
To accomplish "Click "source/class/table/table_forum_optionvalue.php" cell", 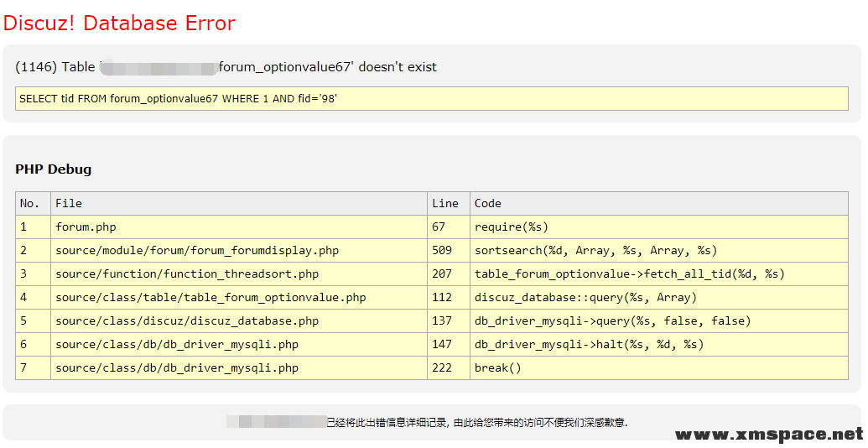I will [239, 297].
